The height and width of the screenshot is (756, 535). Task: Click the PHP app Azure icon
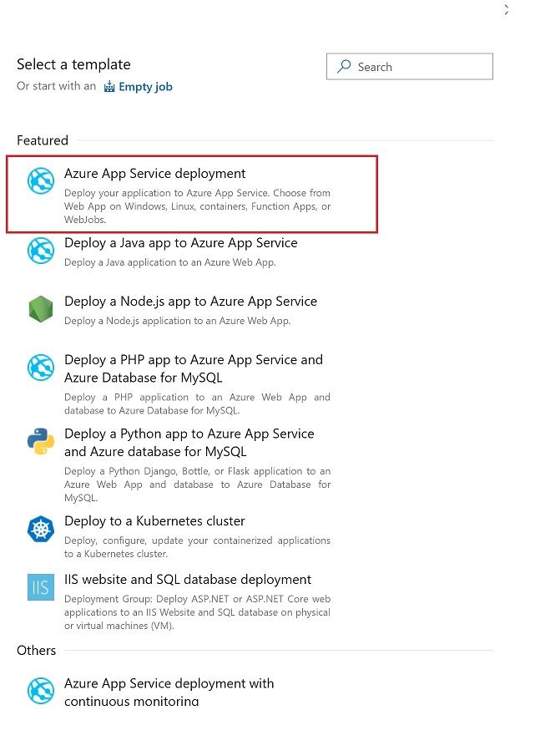(41, 368)
